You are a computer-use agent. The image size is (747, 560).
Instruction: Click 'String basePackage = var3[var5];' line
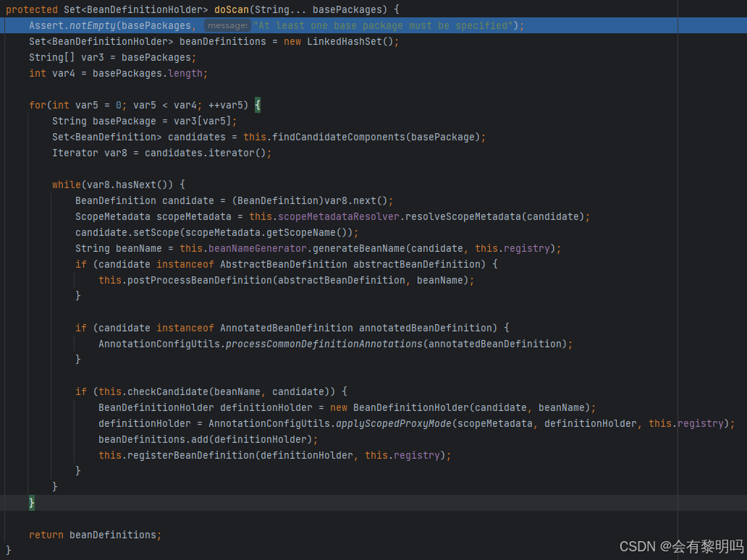pos(144,121)
